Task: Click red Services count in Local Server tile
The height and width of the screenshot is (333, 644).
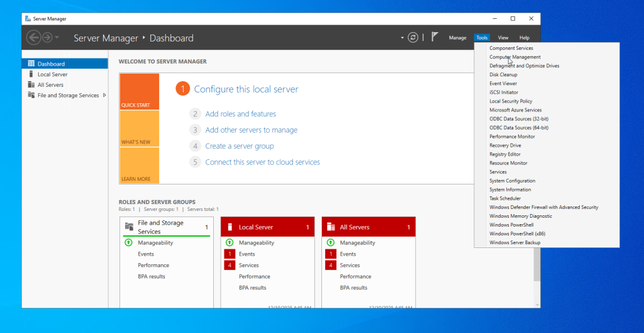Action: pyautogui.click(x=230, y=265)
